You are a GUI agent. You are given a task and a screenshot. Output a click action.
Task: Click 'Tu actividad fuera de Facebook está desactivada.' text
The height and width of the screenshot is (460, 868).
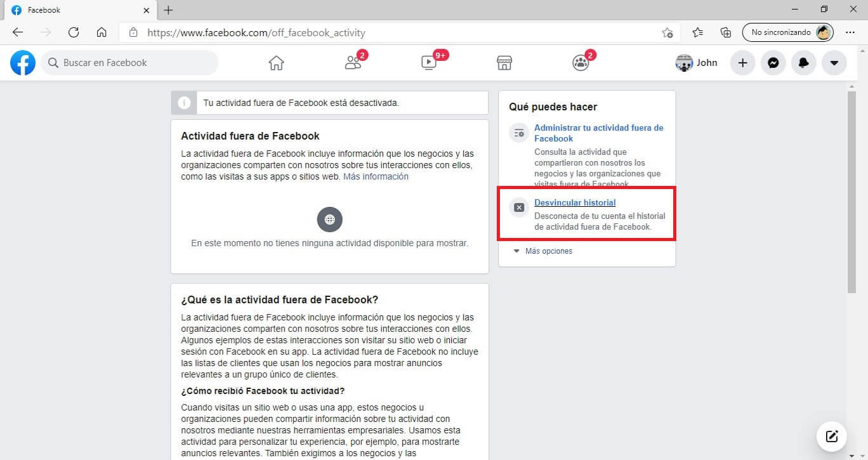[301, 103]
